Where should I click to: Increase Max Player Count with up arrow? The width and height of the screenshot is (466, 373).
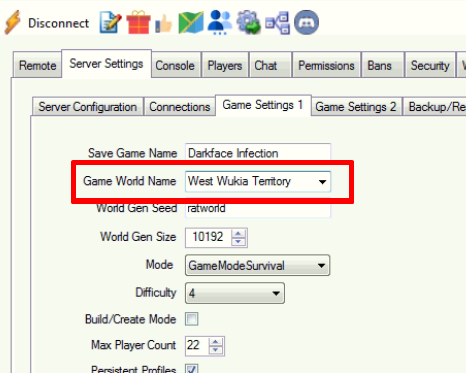(x=216, y=342)
